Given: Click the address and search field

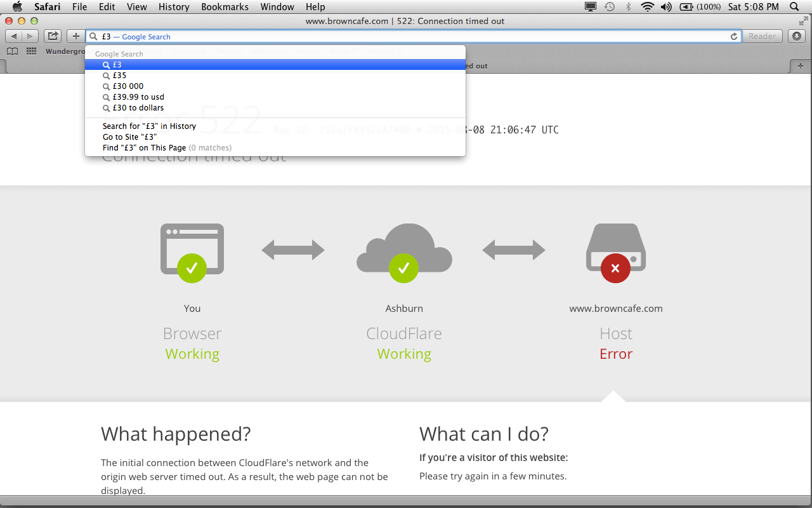Looking at the screenshot, I should click(413, 37).
